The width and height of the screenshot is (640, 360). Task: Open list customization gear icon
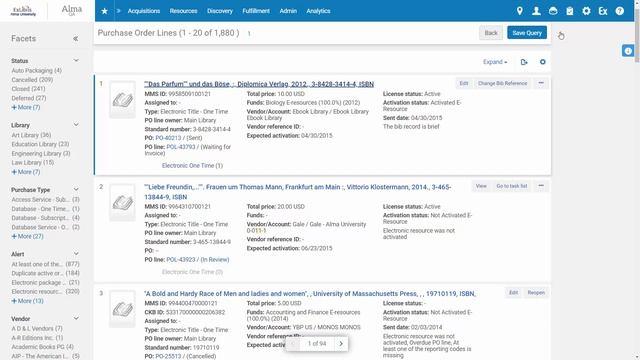(542, 62)
